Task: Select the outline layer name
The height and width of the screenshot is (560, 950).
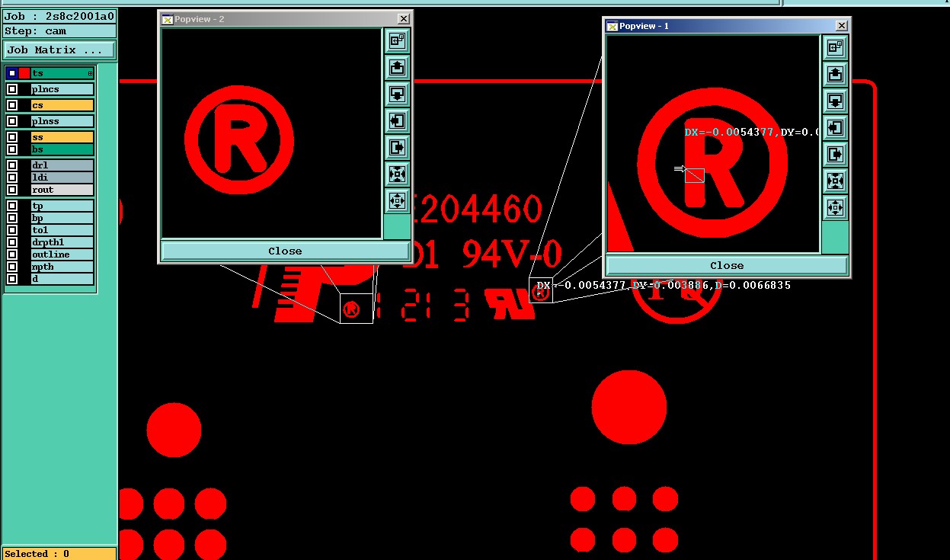Action: [x=62, y=254]
